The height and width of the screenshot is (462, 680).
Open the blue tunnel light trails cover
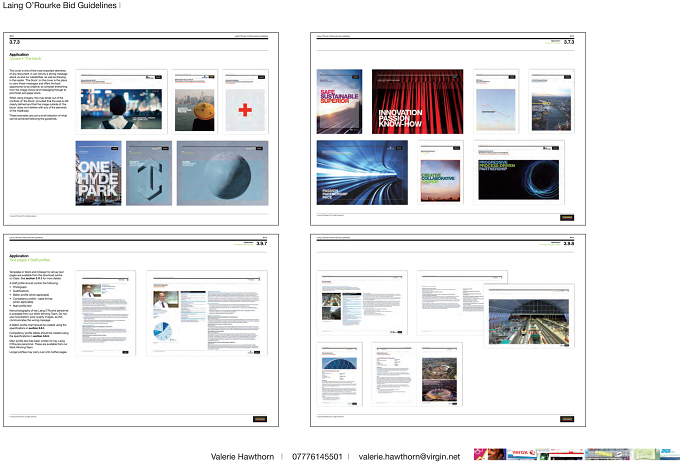(362, 172)
